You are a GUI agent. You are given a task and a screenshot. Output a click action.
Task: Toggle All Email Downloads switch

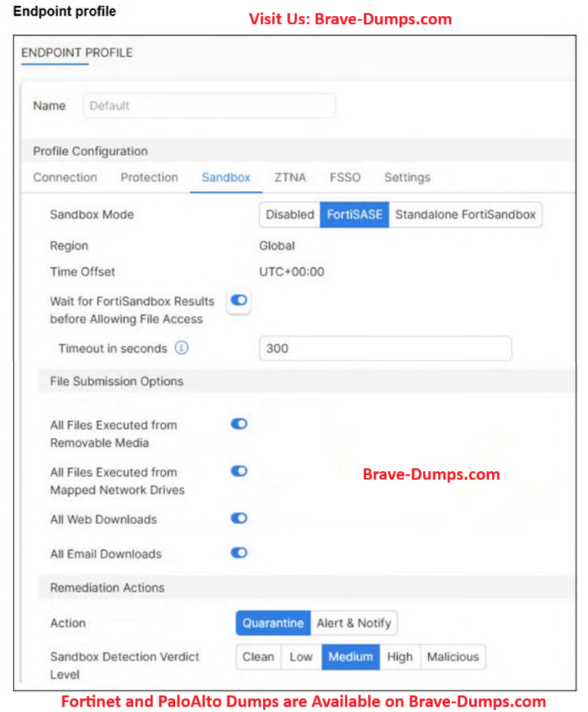point(239,553)
